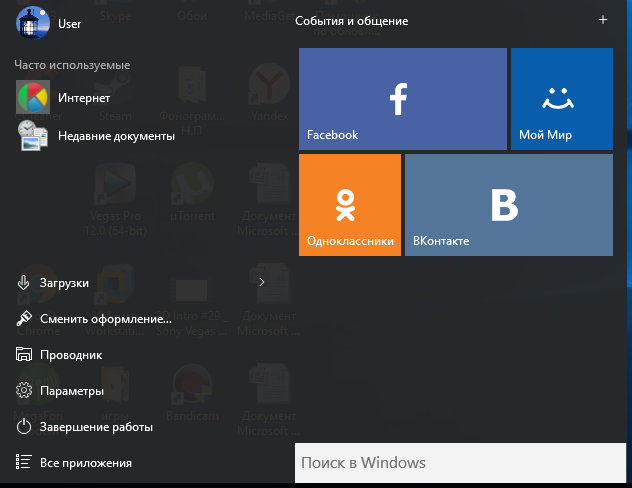The height and width of the screenshot is (488, 632).
Task: Click the Параметры gear icon
Action: (x=24, y=390)
